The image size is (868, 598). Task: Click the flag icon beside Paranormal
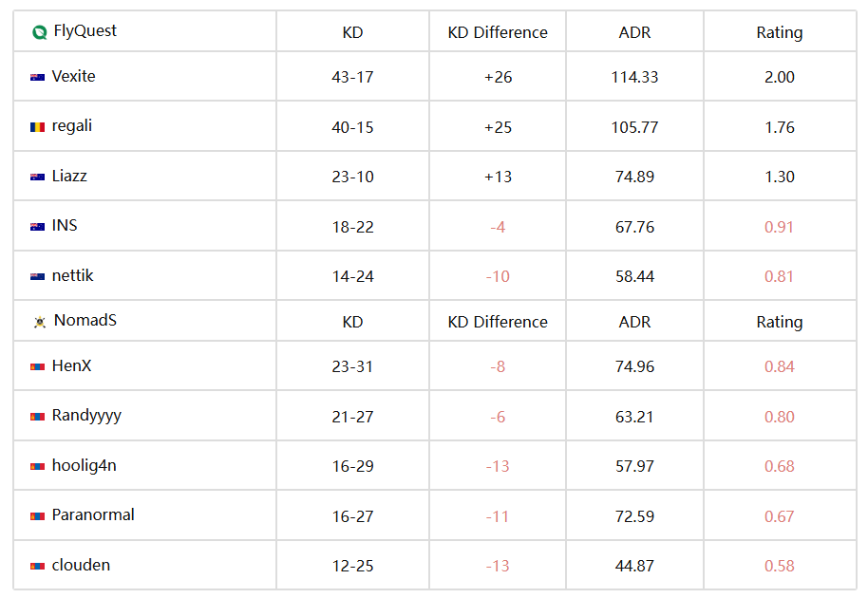37,516
